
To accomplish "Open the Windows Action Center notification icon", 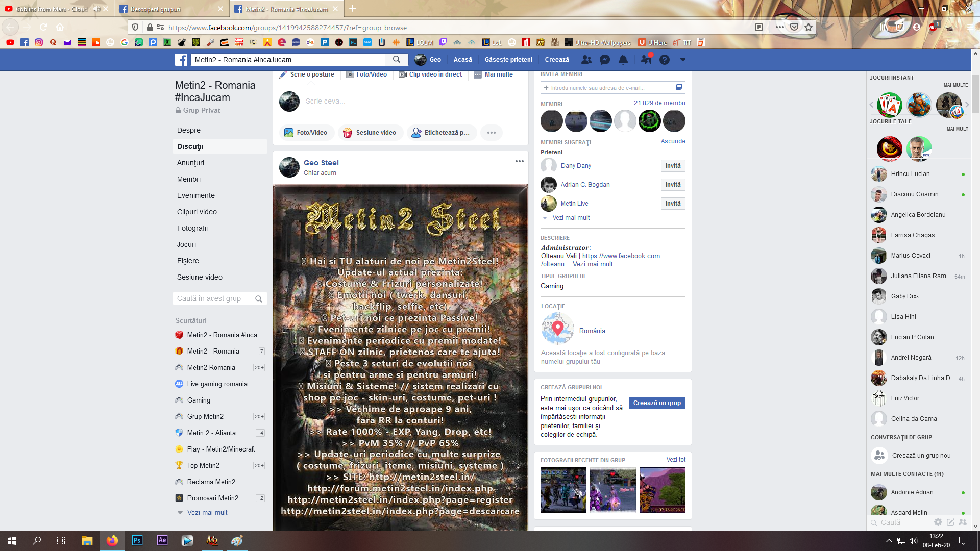I will tap(963, 540).
